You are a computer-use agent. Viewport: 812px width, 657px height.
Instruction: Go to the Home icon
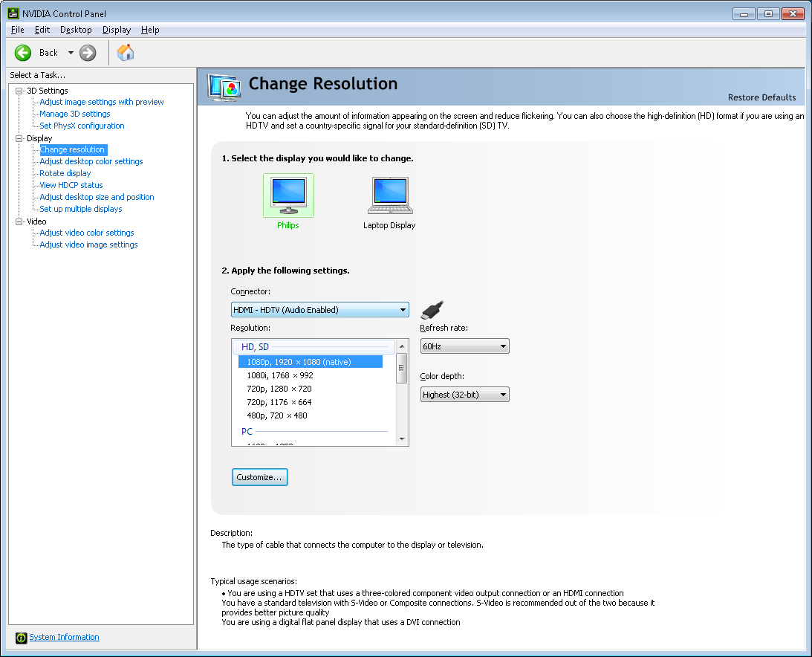[x=126, y=53]
